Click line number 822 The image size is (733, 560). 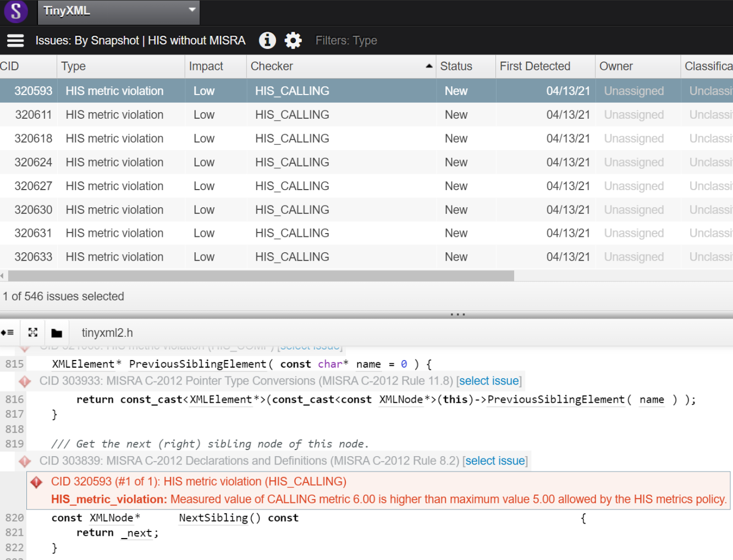click(x=15, y=548)
